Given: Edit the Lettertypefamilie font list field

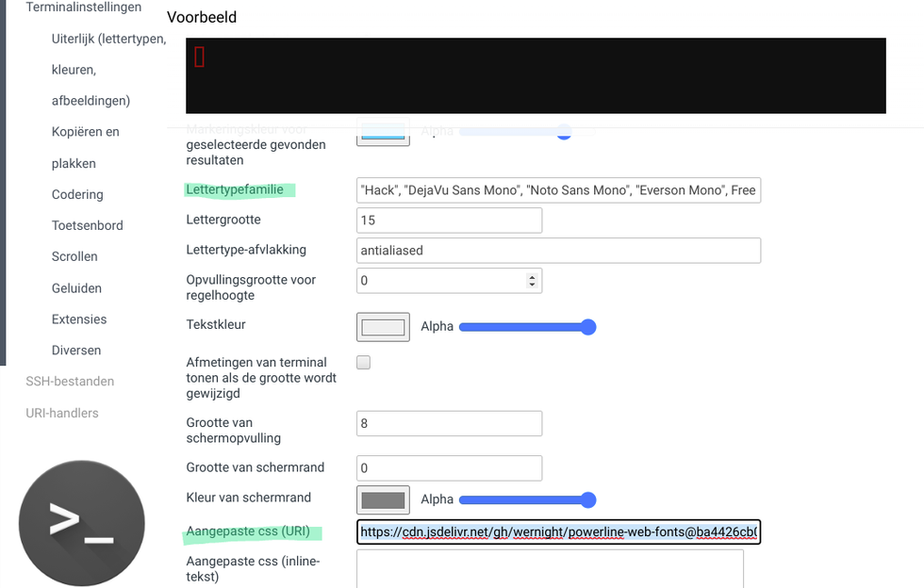Looking at the screenshot, I should tap(558, 190).
